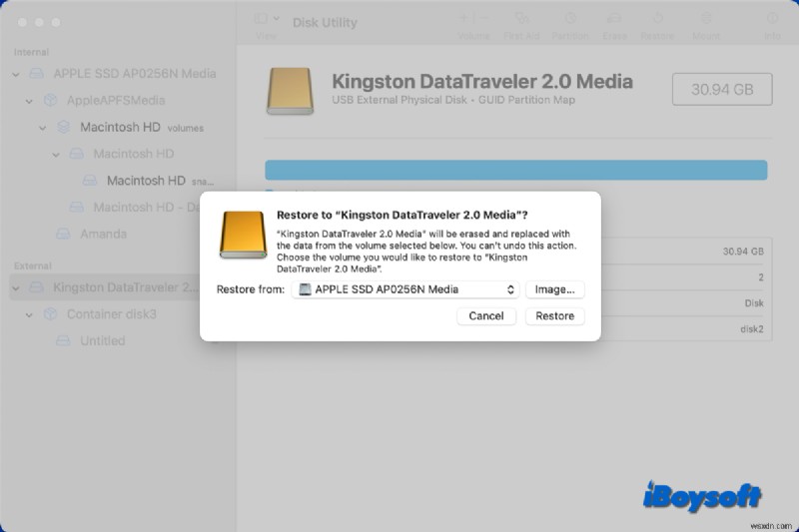Click the large Kingston drive icon in header

(x=290, y=91)
